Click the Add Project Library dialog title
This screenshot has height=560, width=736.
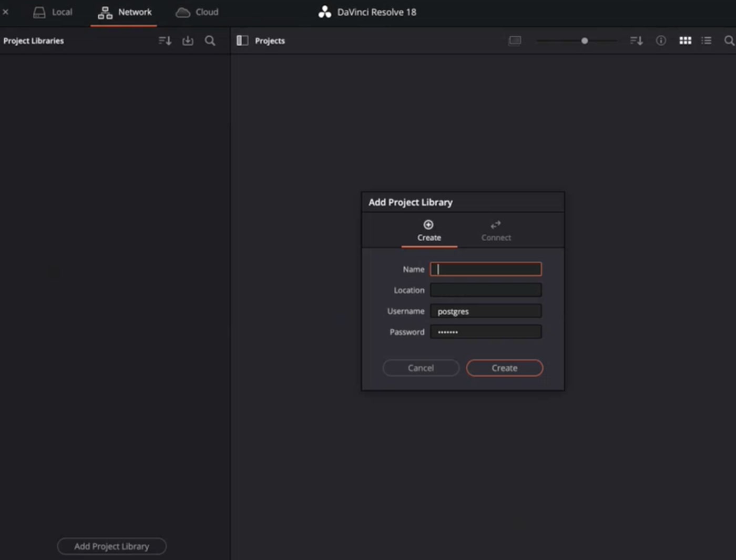[x=411, y=202]
